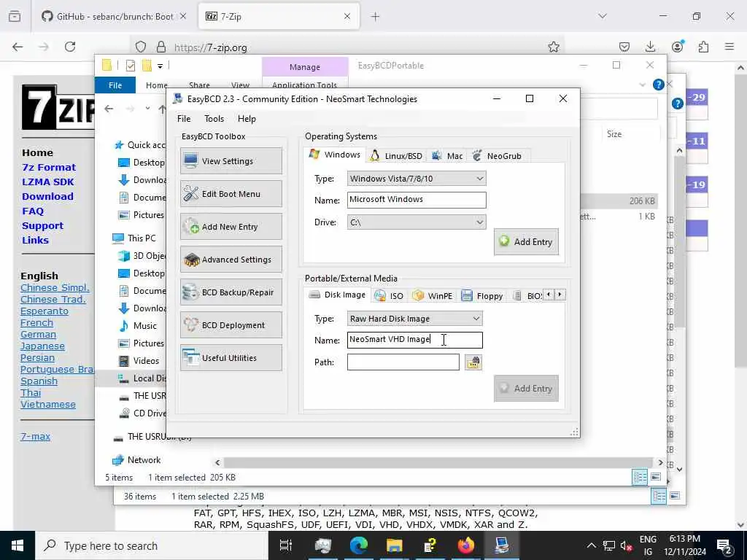
Task: Open EasyBCD File menu
Action: point(183,119)
